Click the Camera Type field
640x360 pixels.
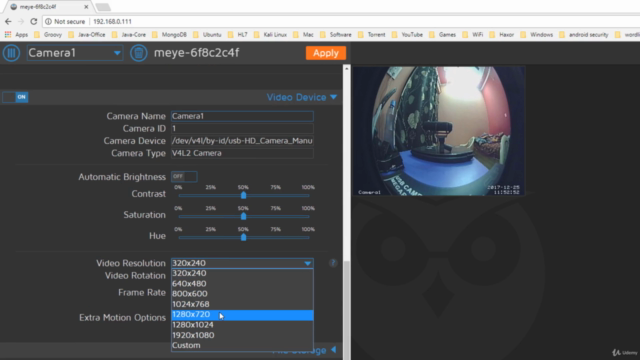click(242, 153)
